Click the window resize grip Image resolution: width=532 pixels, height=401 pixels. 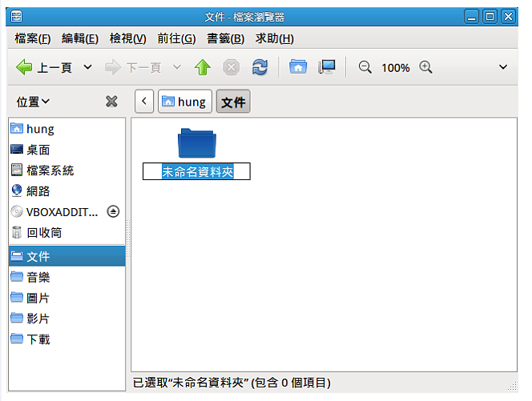(512, 386)
